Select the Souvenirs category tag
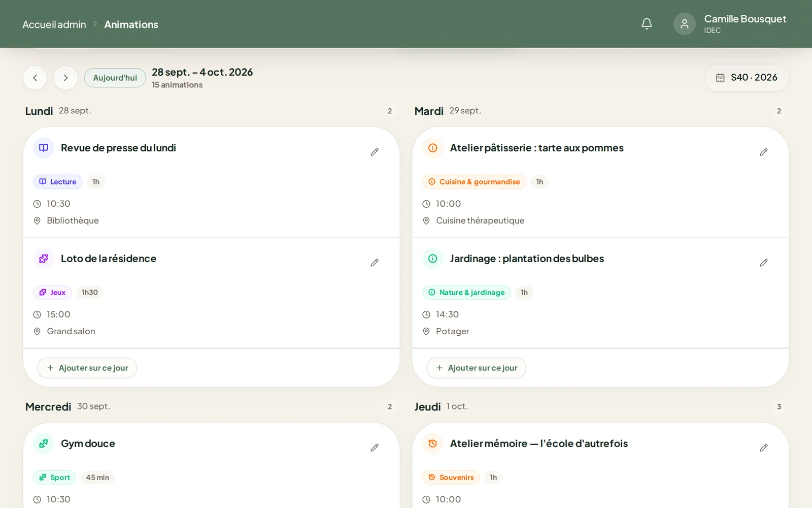Viewport: 812px width, 508px height. pos(452,478)
